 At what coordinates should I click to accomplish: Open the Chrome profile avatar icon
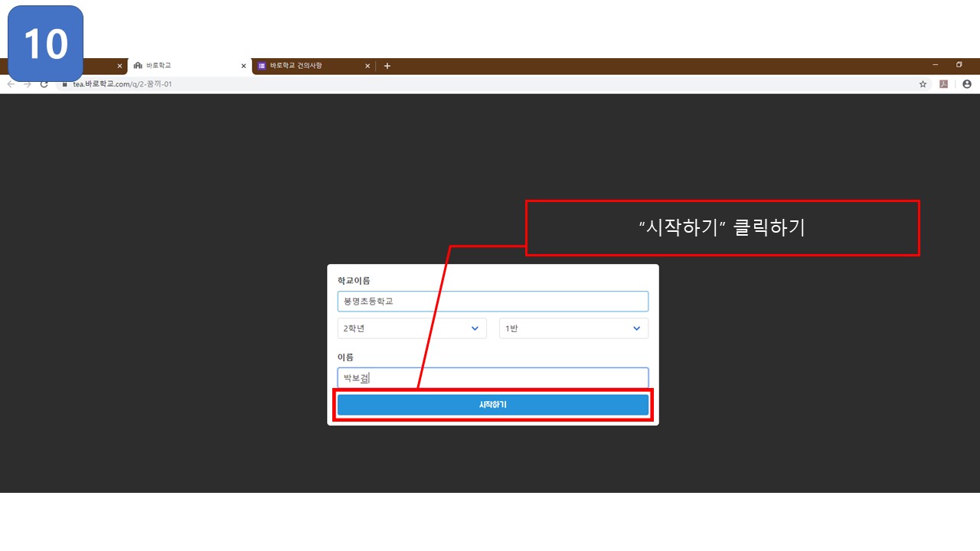pyautogui.click(x=967, y=84)
